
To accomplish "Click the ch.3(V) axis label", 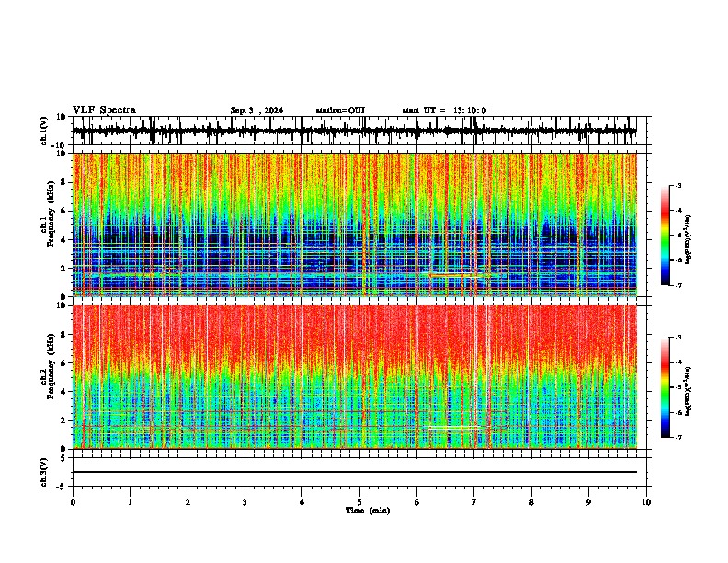I will [44, 472].
